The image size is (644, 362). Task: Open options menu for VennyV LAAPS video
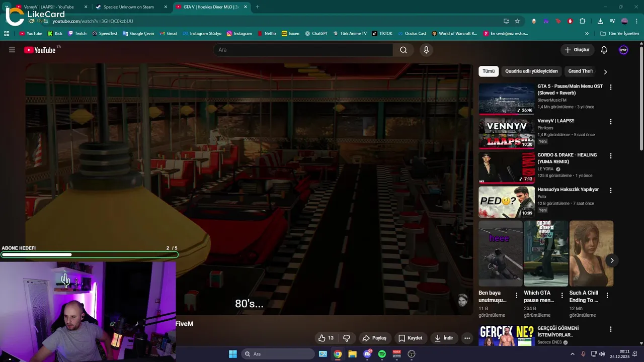[x=611, y=122]
